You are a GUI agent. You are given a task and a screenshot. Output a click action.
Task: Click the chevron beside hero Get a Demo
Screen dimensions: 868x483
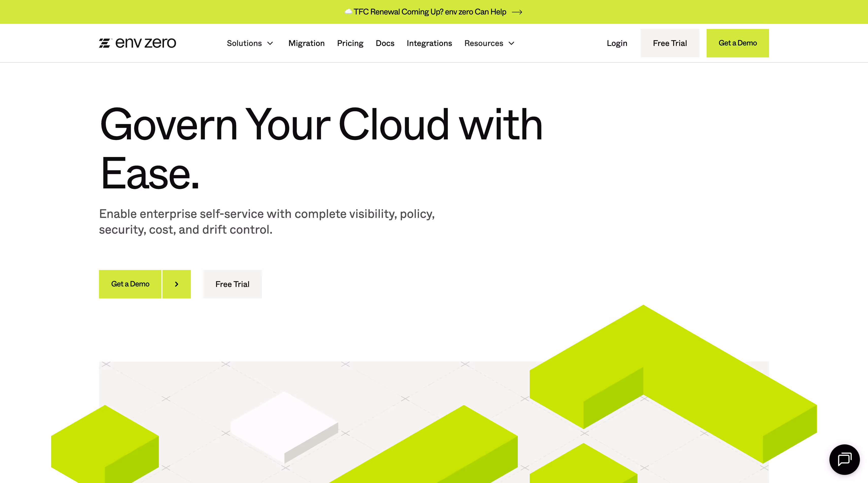[x=177, y=284]
